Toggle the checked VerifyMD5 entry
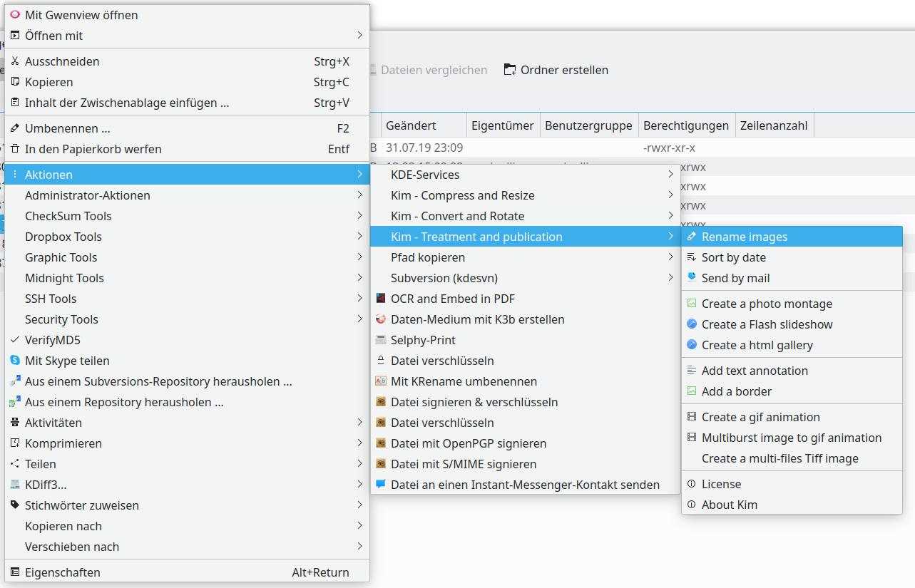Viewport: 915px width, 588px height. pyautogui.click(x=188, y=340)
